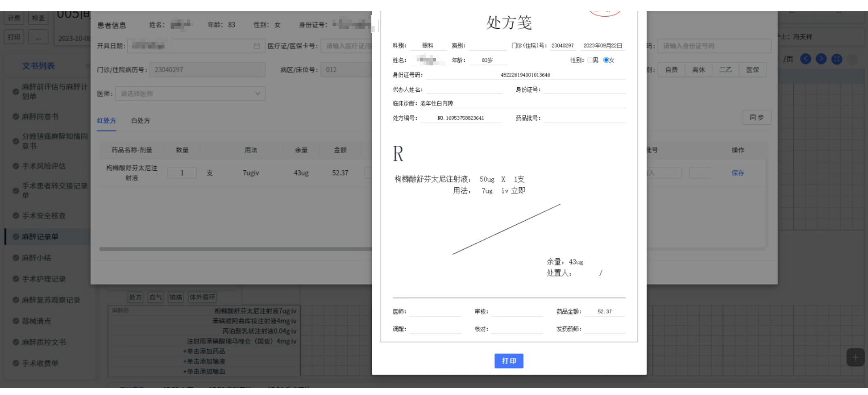Select the 血气 tab above anesthesia list
868x395 pixels.
156,297
